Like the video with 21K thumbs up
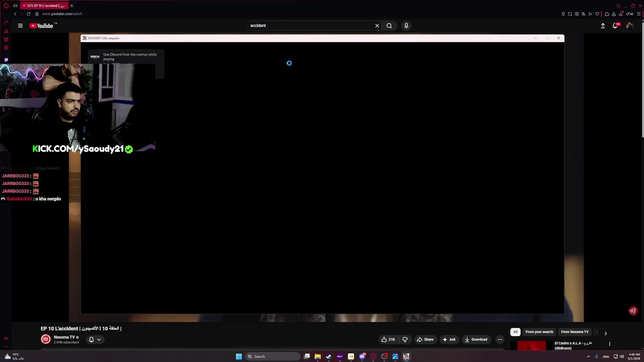644x362 pixels. [x=388, y=339]
